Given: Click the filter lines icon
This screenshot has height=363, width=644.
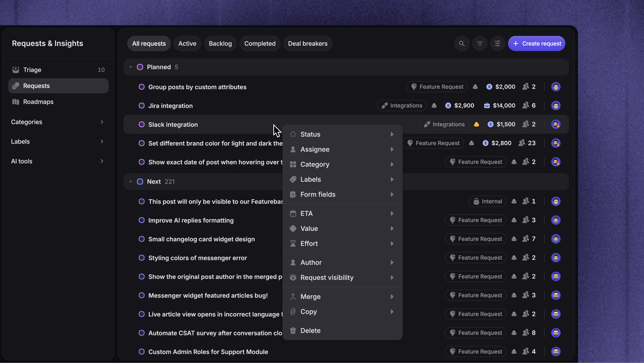Looking at the screenshot, I should pyautogui.click(x=480, y=43).
